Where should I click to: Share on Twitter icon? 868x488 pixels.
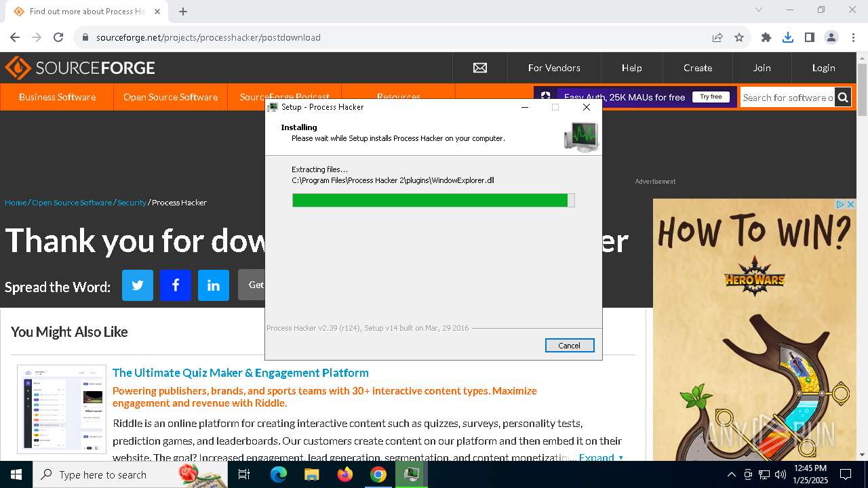point(138,285)
